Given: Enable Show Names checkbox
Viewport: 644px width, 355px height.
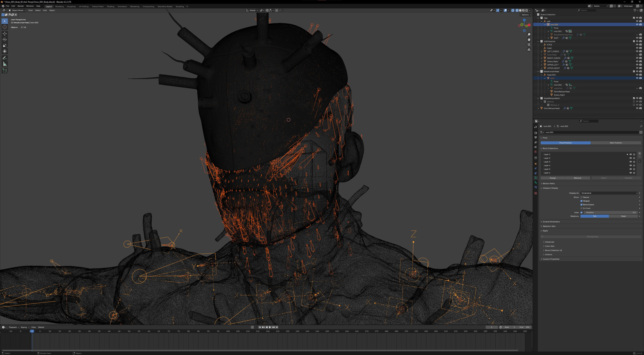Looking at the screenshot, I should [581, 197].
